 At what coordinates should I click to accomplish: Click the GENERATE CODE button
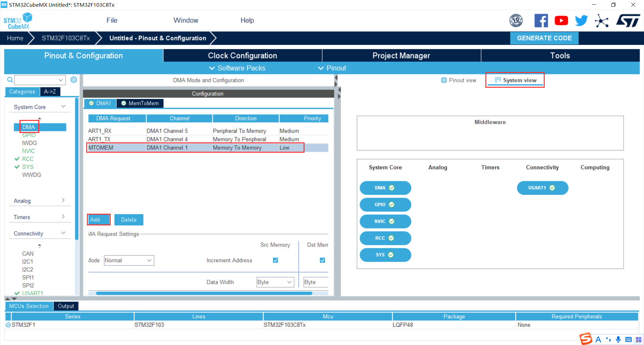pos(544,38)
